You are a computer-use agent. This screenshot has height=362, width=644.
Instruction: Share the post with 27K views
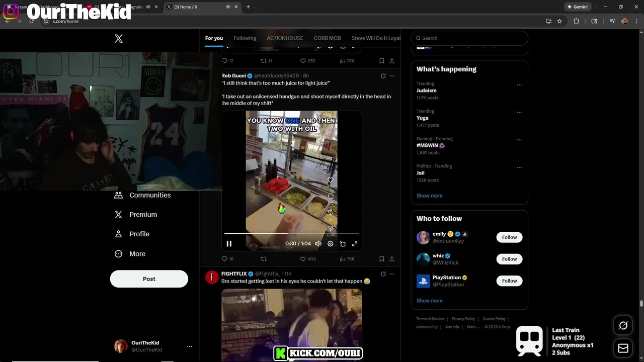pyautogui.click(x=392, y=61)
